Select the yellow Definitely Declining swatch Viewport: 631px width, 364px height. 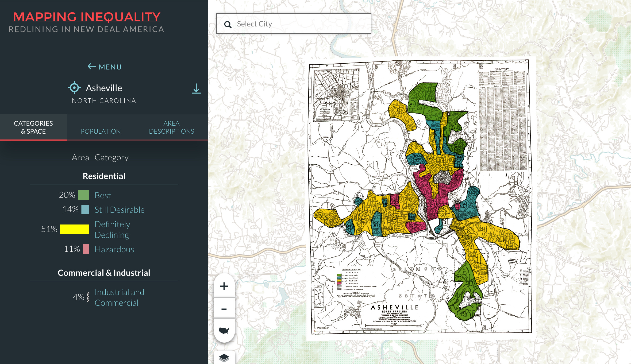pos(75,229)
